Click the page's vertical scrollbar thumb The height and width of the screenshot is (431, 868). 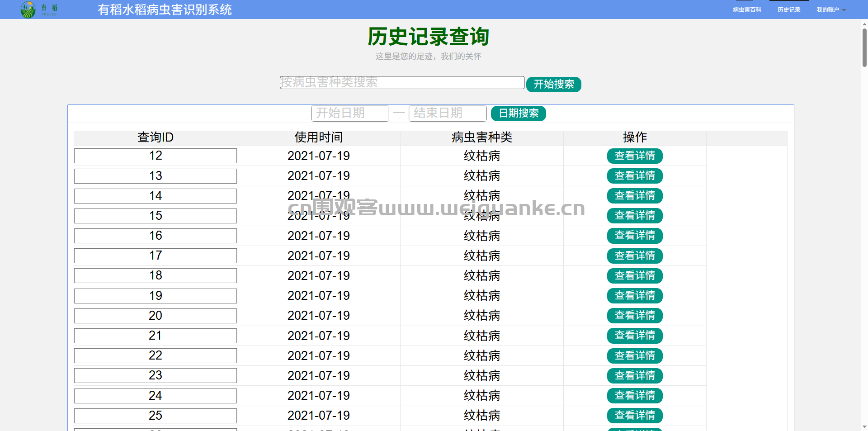coord(864,47)
